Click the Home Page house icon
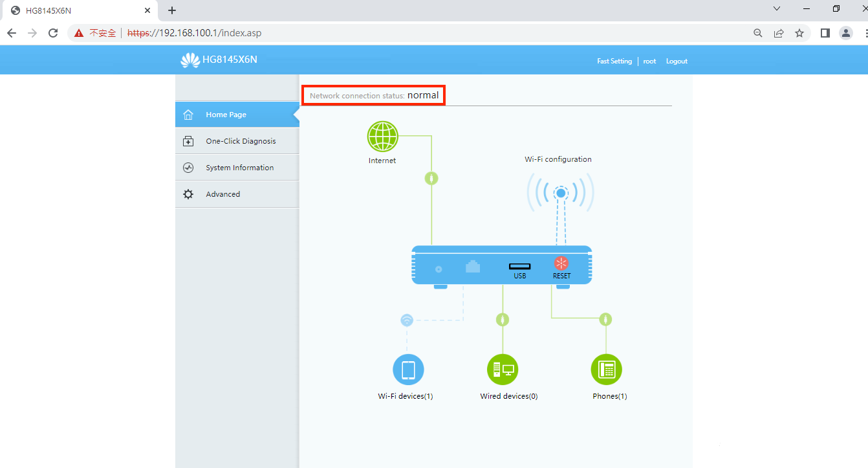Image resolution: width=868 pixels, height=468 pixels. (x=188, y=115)
